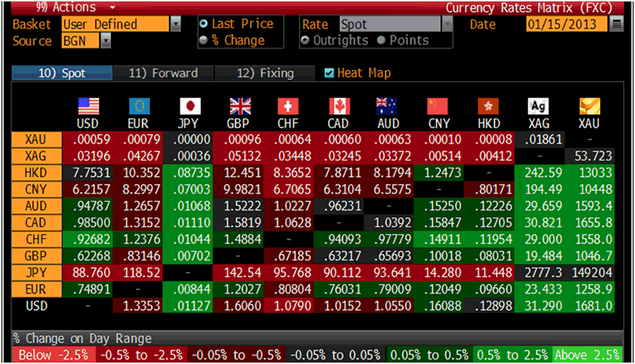Click the British flag GBP column icon
Image resolution: width=635 pixels, height=364 pixels.
(240, 106)
